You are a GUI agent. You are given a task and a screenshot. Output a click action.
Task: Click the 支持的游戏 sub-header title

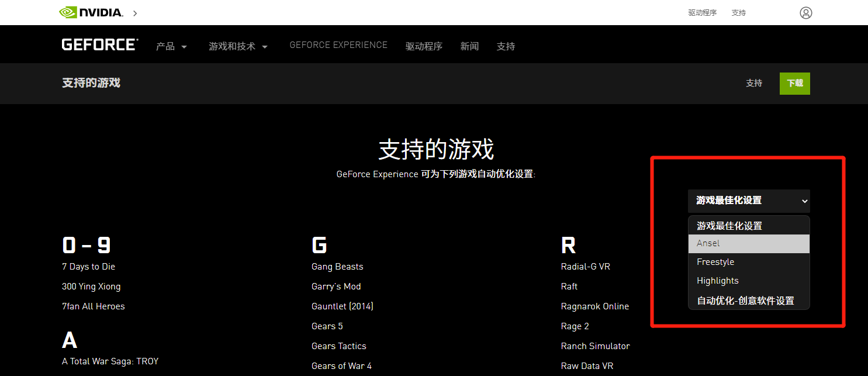(91, 82)
